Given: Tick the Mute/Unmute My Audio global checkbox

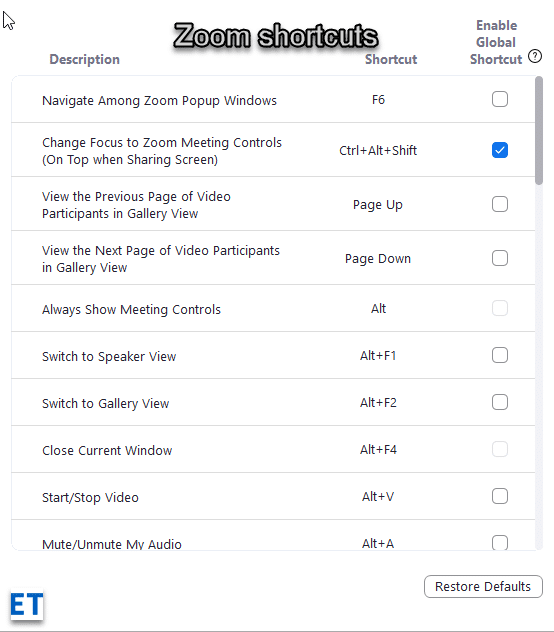Looking at the screenshot, I should coord(500,543).
